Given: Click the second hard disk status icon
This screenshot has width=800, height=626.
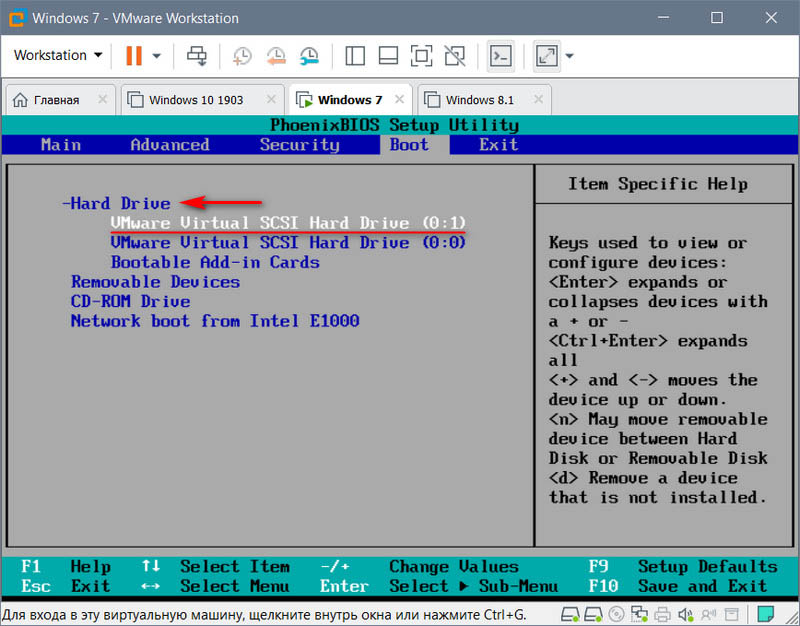Looking at the screenshot, I should 593,614.
